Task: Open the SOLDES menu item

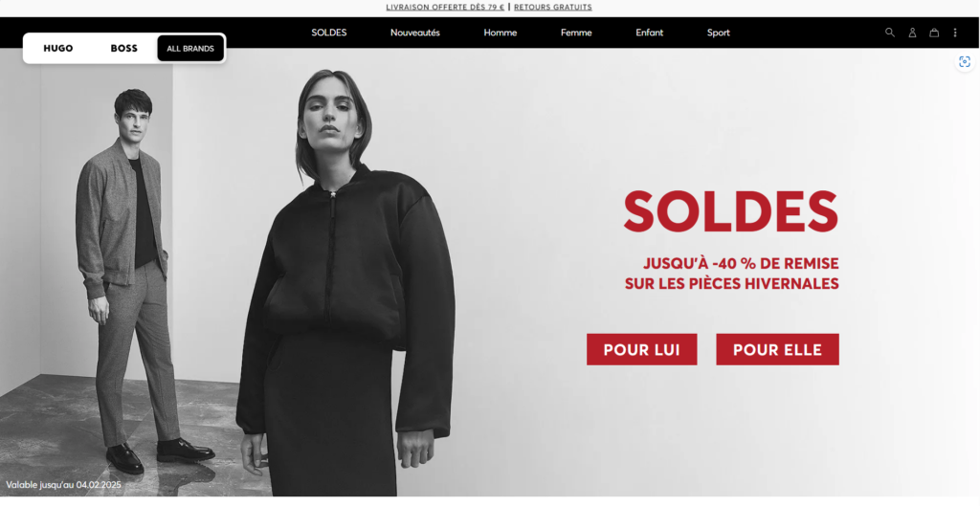Action: 329,33
